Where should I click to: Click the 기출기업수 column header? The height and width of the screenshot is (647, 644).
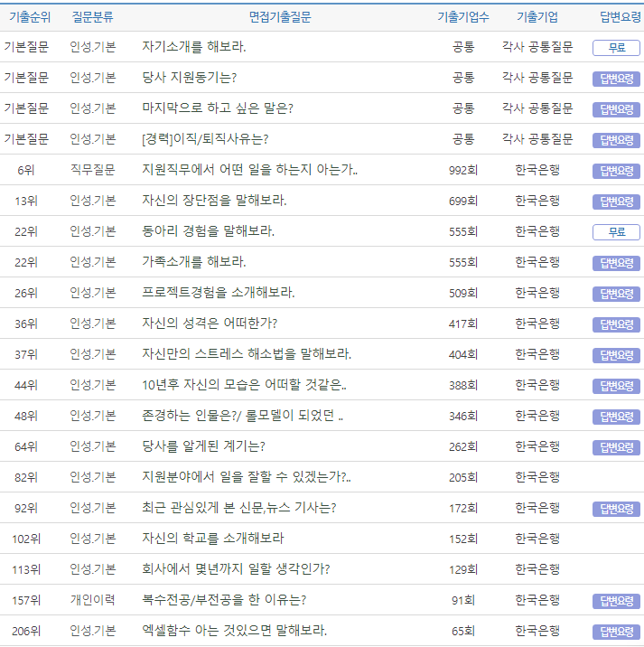click(x=463, y=17)
